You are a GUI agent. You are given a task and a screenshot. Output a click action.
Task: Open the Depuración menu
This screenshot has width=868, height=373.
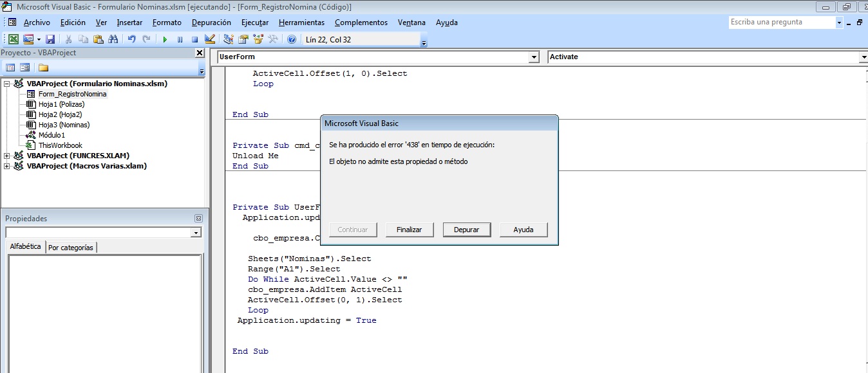[x=211, y=23]
